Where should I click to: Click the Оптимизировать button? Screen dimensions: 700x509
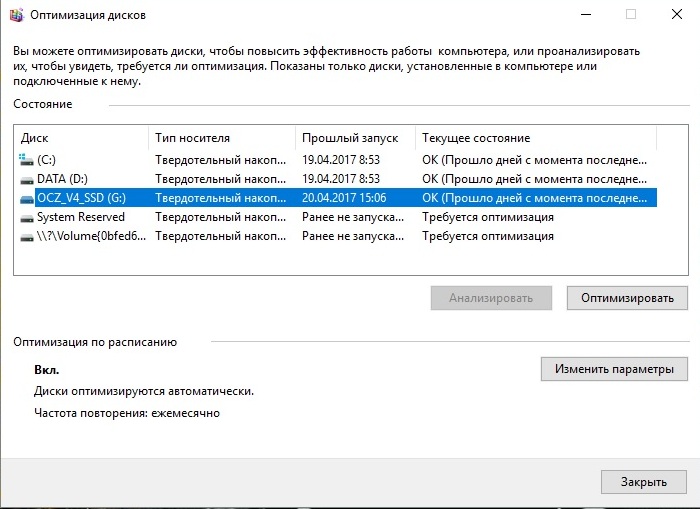627,298
